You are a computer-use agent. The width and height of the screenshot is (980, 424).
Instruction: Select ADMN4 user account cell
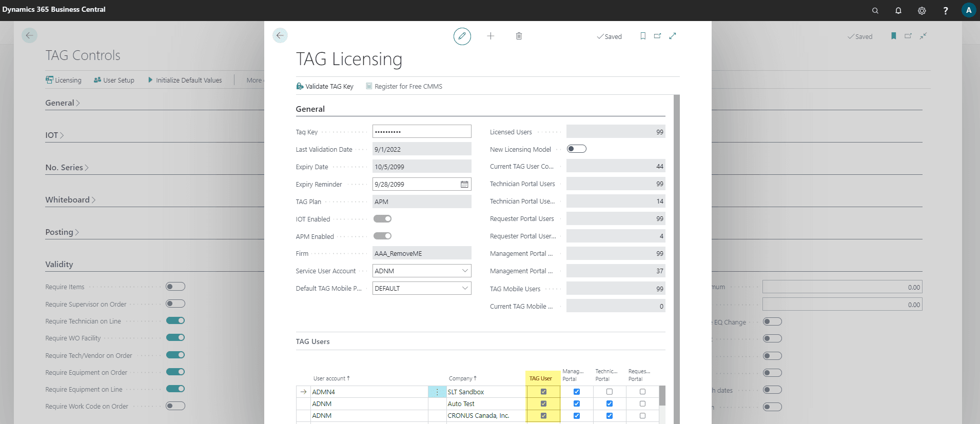369,392
